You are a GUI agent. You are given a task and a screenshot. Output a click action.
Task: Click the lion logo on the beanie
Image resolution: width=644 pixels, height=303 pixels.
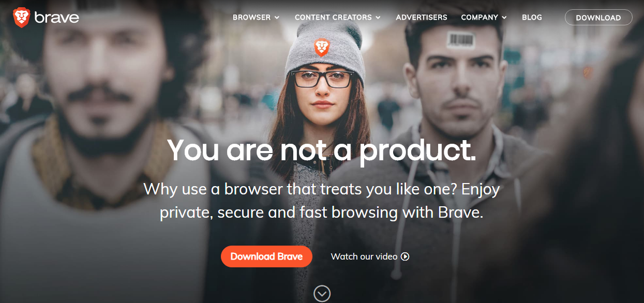click(x=322, y=48)
